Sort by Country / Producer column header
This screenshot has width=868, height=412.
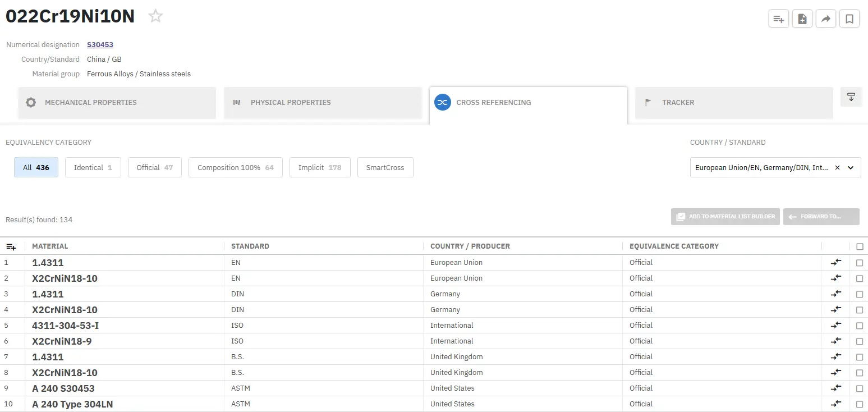[470, 246]
